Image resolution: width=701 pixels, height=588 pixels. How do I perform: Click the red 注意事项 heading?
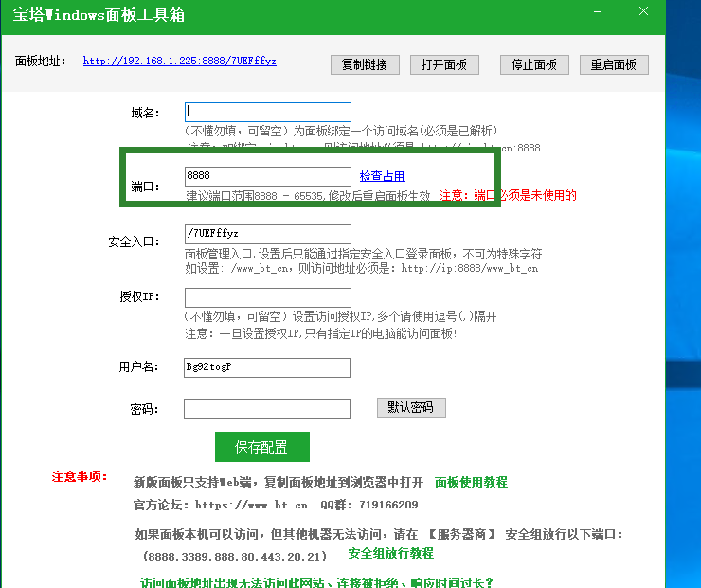[x=80, y=477]
